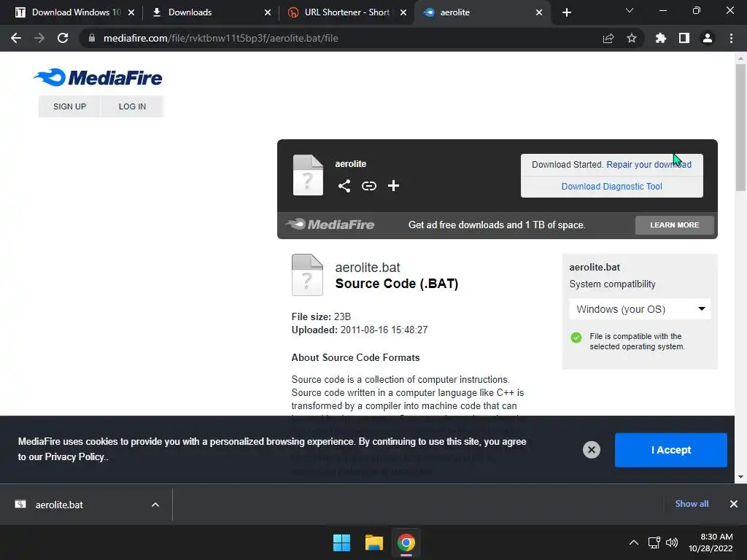Close the URL Shortener tab
The width and height of the screenshot is (747, 560).
403,12
